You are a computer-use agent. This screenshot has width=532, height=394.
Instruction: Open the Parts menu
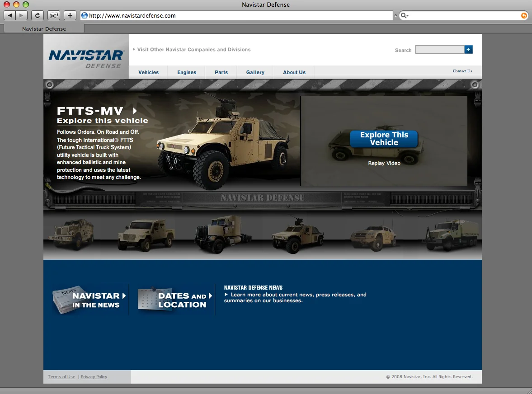click(x=221, y=72)
